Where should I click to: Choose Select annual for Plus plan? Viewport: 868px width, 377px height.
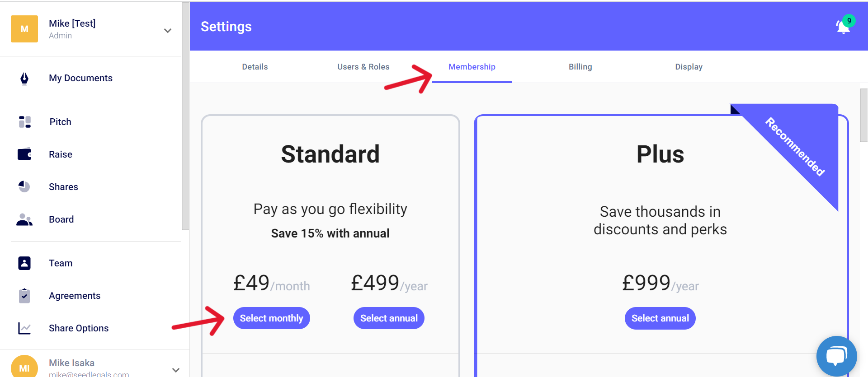pyautogui.click(x=660, y=318)
